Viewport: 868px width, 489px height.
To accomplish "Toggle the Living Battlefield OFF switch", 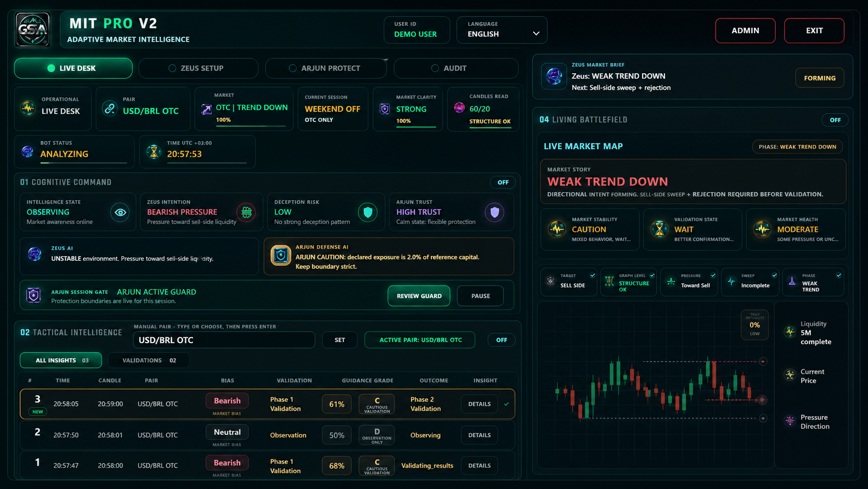I will (x=835, y=120).
